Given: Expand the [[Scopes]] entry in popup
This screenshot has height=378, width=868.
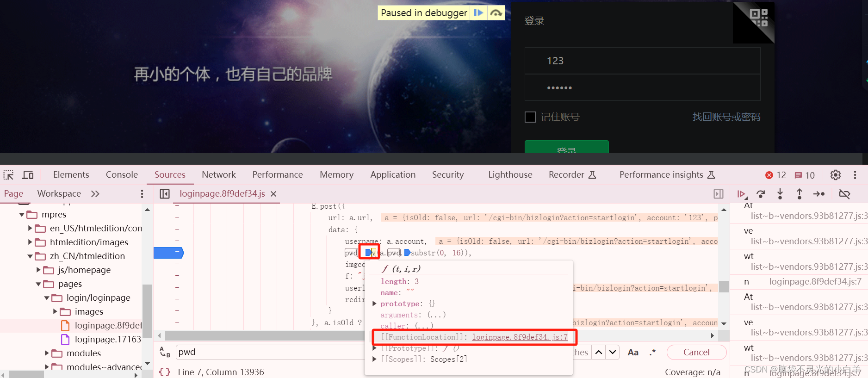Looking at the screenshot, I should (374, 359).
